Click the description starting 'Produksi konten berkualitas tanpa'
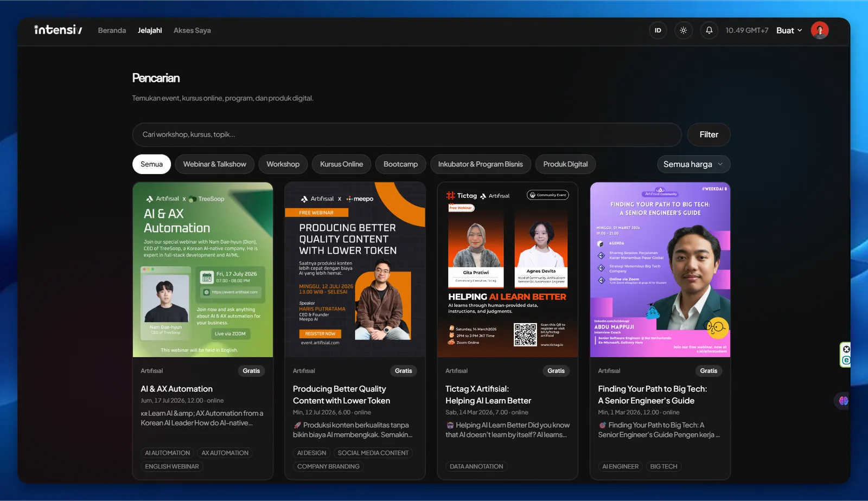This screenshot has height=501, width=868. [x=353, y=430]
